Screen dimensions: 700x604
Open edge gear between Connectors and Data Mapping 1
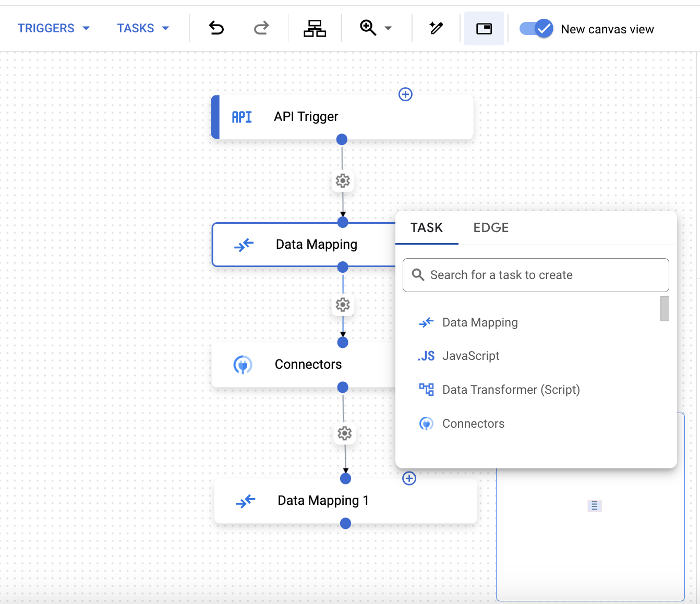point(344,433)
